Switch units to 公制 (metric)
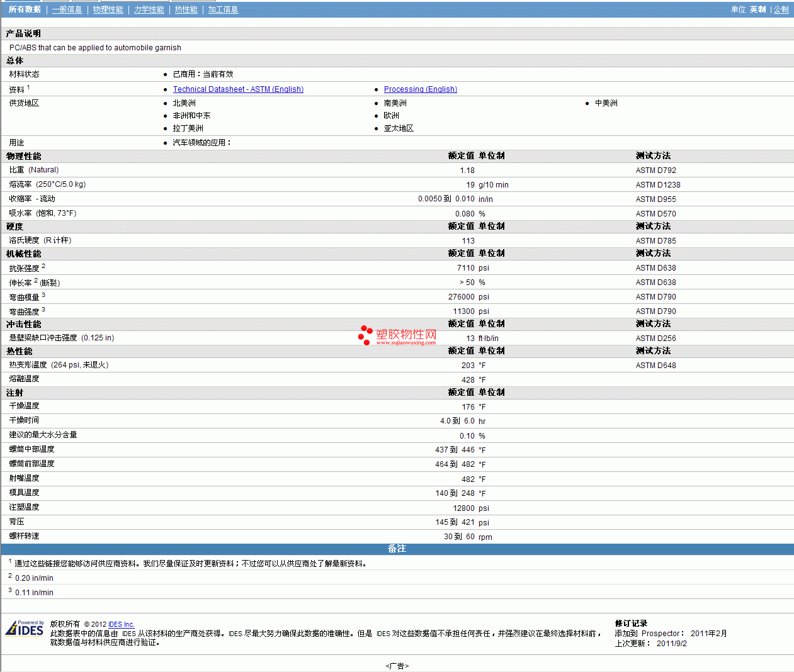Screen dimensions: 794x672 pos(781,9)
